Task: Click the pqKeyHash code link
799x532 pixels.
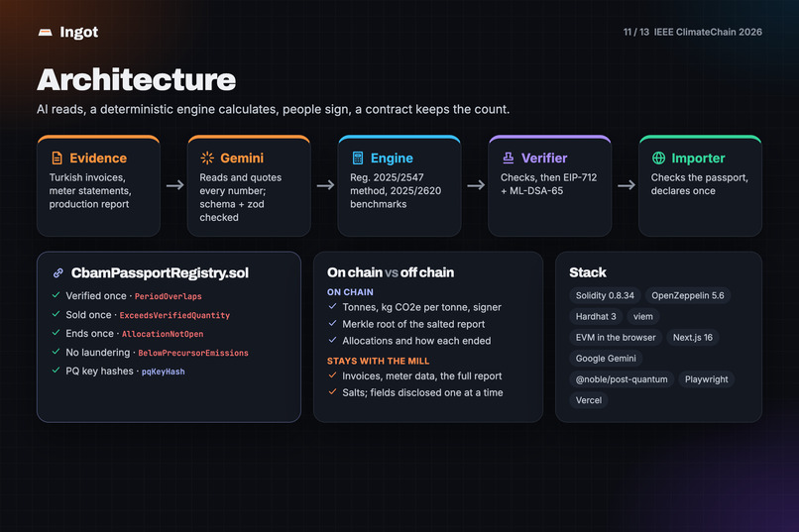Action: click(x=163, y=372)
